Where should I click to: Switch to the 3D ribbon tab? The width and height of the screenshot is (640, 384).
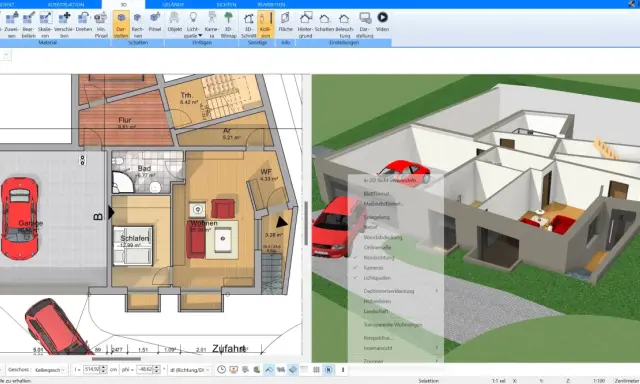pos(123,4)
